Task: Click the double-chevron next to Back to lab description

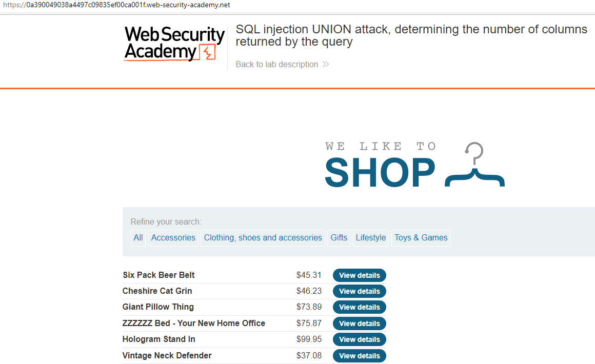Action: click(325, 64)
